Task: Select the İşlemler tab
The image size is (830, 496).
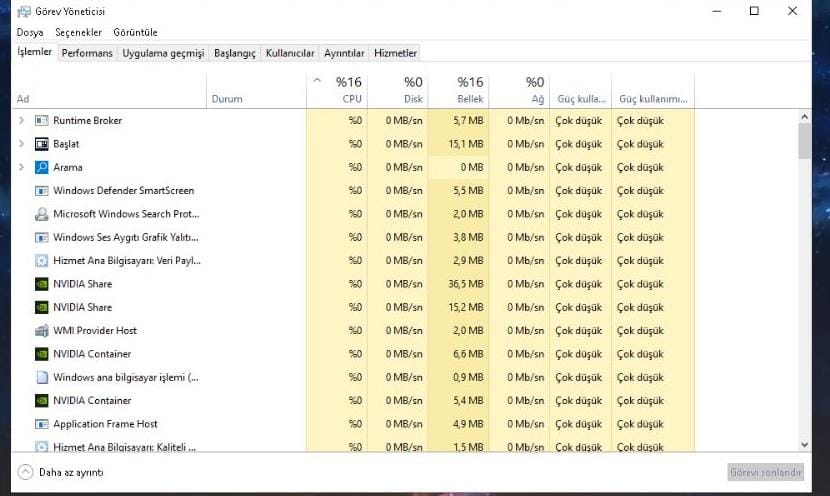Action: 34,52
